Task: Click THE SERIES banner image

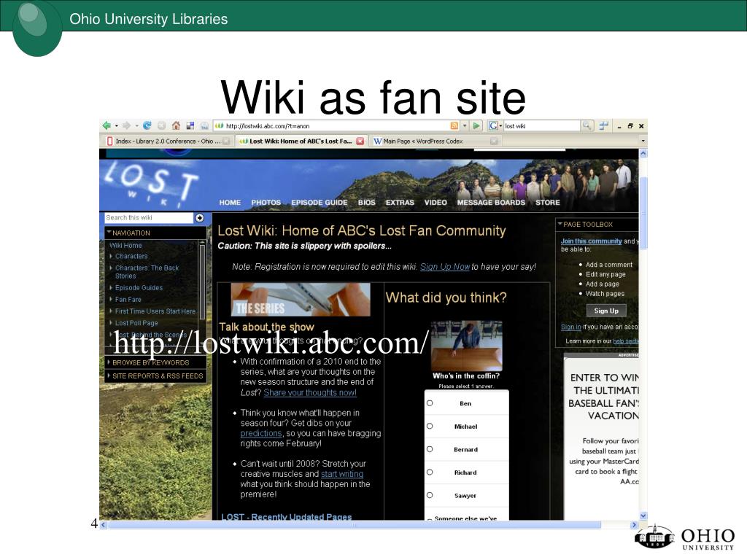Action: [x=300, y=300]
